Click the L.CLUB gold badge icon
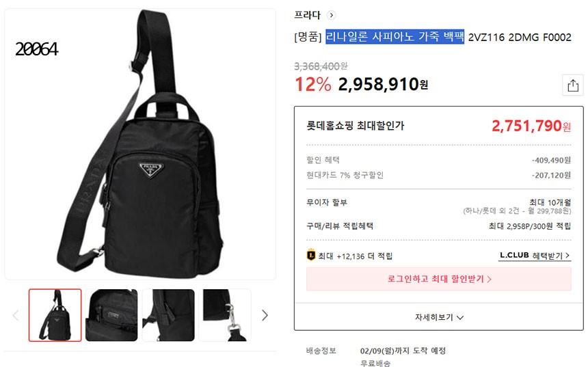 [x=311, y=256]
